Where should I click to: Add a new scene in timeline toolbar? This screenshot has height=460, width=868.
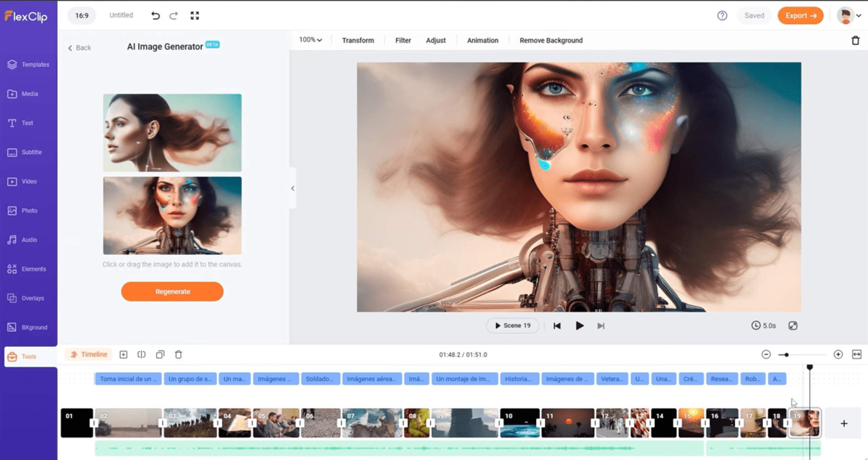pos(123,355)
